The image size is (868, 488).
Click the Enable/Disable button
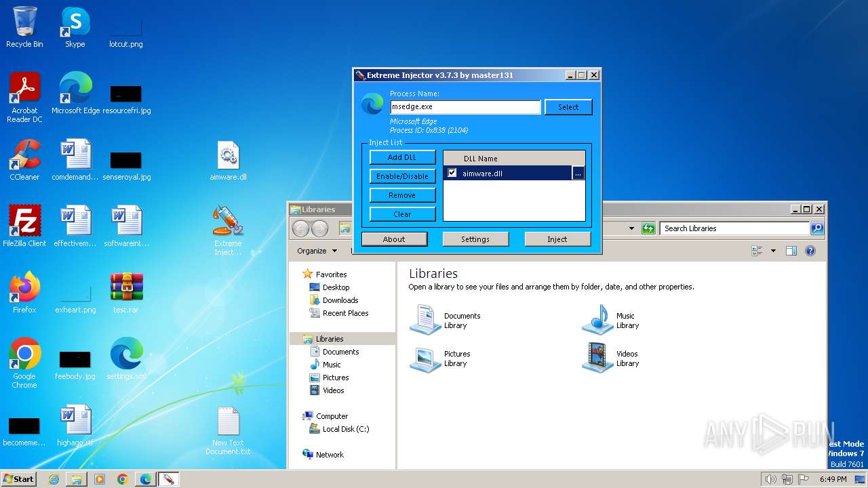pos(402,176)
